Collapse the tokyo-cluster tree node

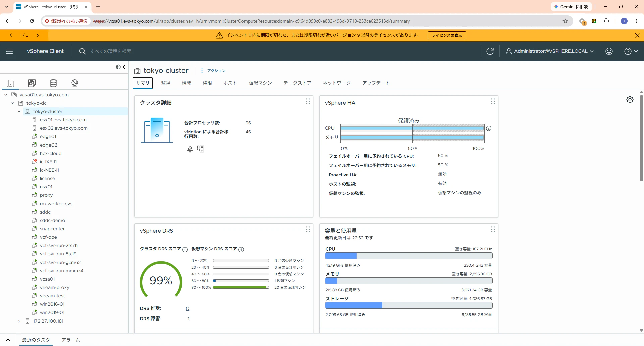coord(19,112)
